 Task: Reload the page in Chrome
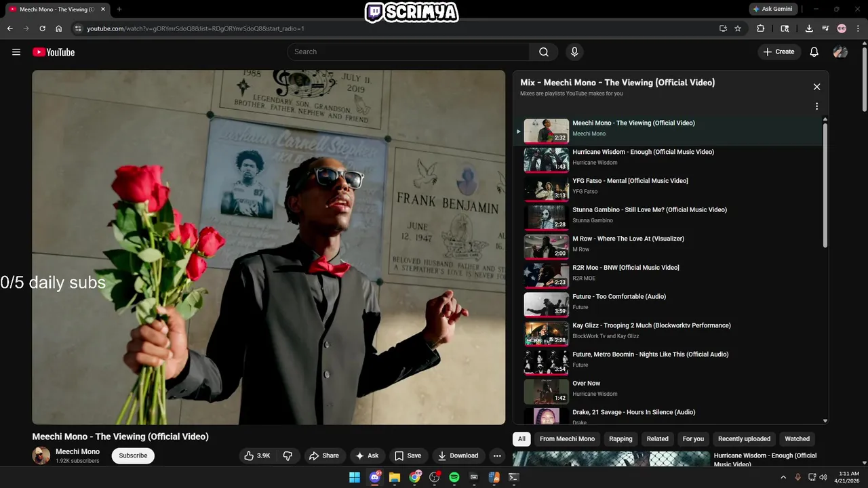(x=42, y=28)
